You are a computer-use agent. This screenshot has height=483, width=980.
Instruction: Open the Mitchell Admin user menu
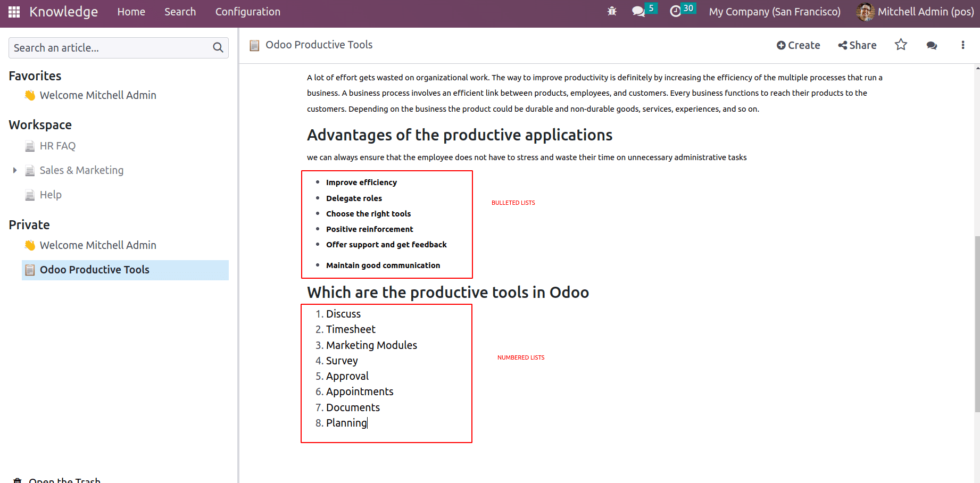pos(915,12)
